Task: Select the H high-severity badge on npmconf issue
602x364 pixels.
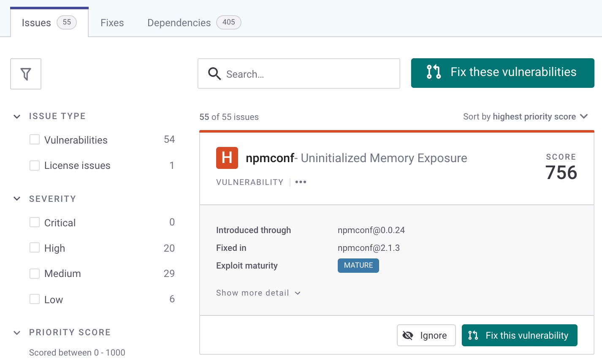Action: (x=227, y=158)
